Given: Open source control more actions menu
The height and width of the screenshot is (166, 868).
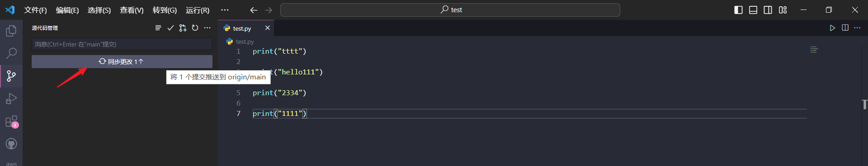Looking at the screenshot, I should 207,28.
